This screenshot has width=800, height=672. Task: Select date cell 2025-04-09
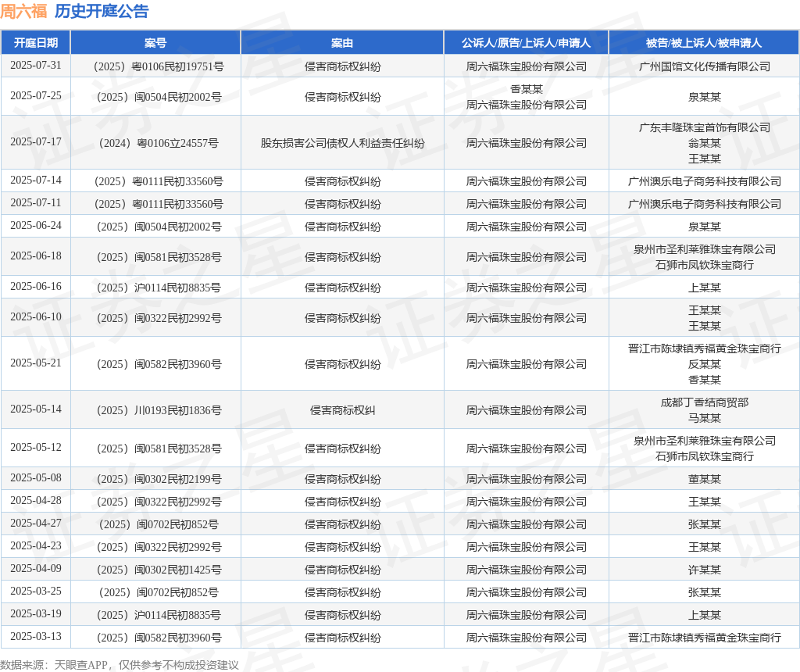(x=36, y=568)
